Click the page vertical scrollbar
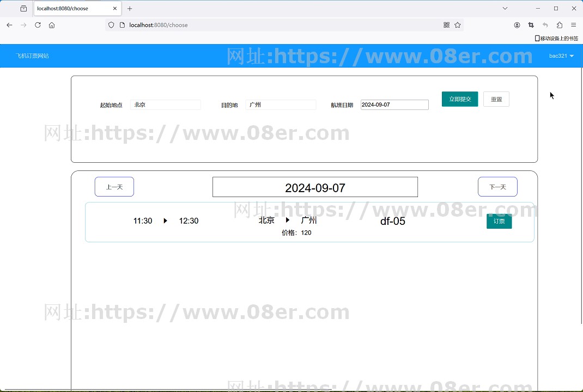 click(x=581, y=196)
